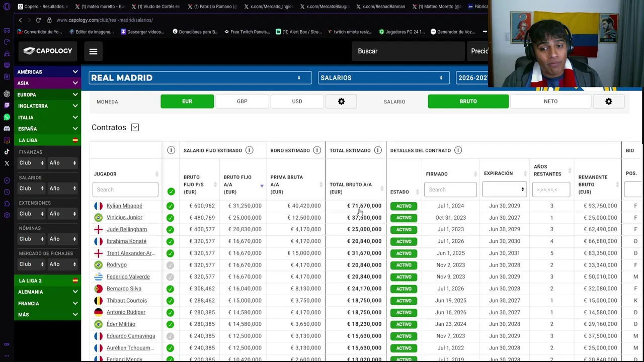Toggle the green verified filter checkmark
This screenshot has height=362, width=644.
point(171,191)
